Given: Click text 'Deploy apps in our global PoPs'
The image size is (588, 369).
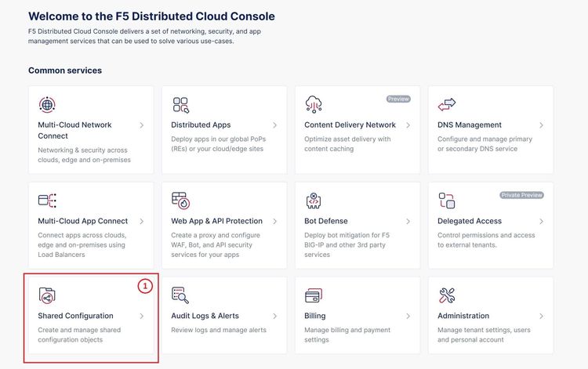Looking at the screenshot, I should point(218,144).
